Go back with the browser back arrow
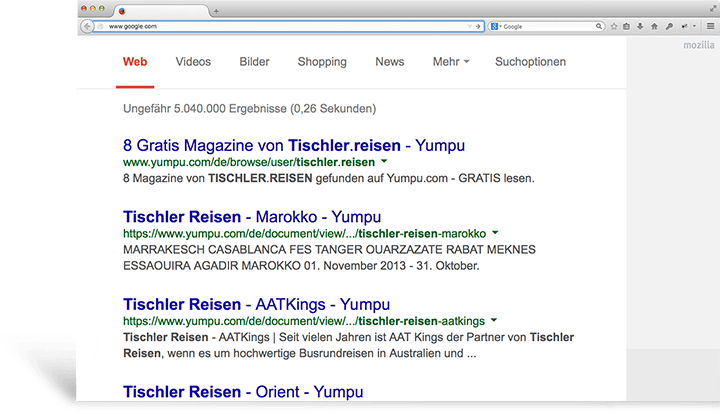The height and width of the screenshot is (413, 720). [87, 26]
